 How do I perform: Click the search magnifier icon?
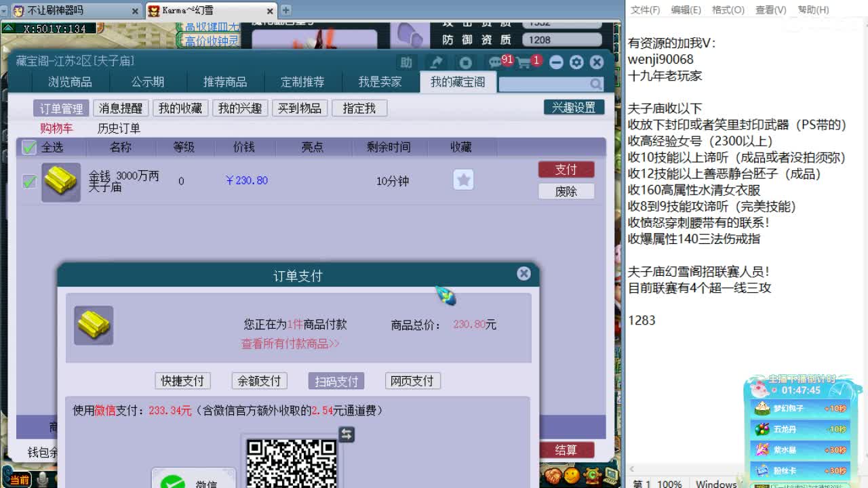595,83
